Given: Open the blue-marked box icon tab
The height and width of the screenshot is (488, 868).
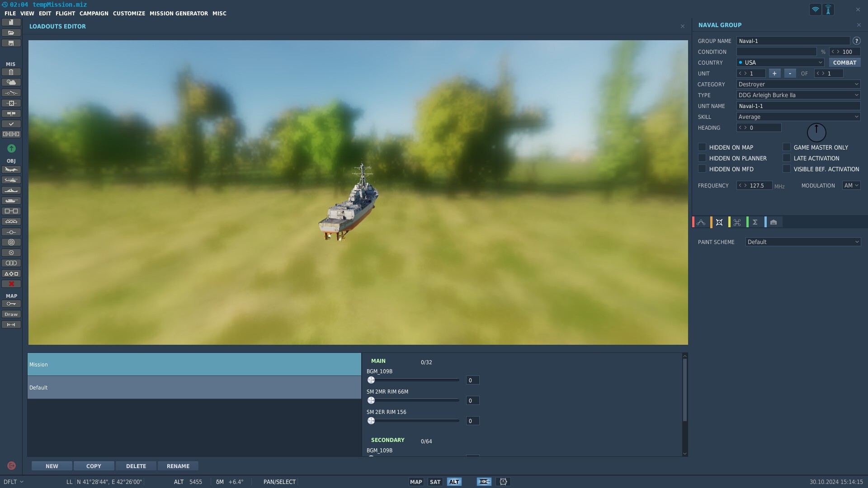Looking at the screenshot, I should (774, 222).
